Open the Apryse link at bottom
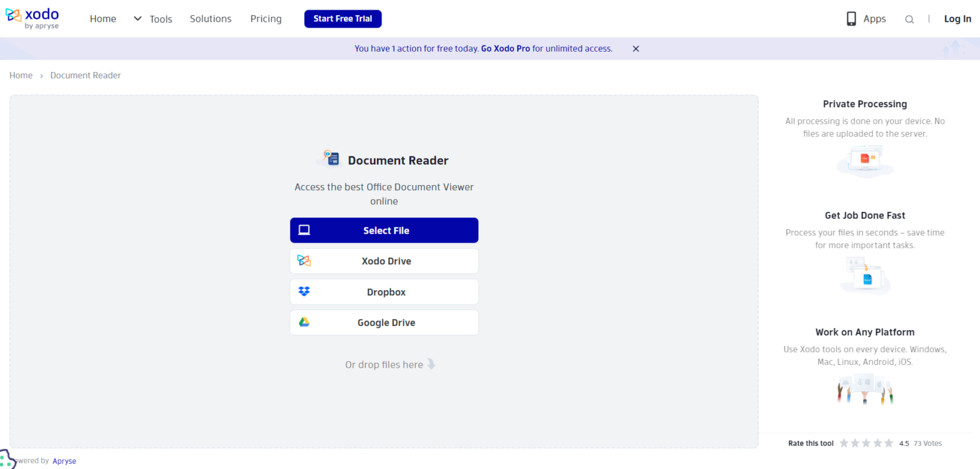Image resolution: width=980 pixels, height=469 pixels. coord(64,460)
